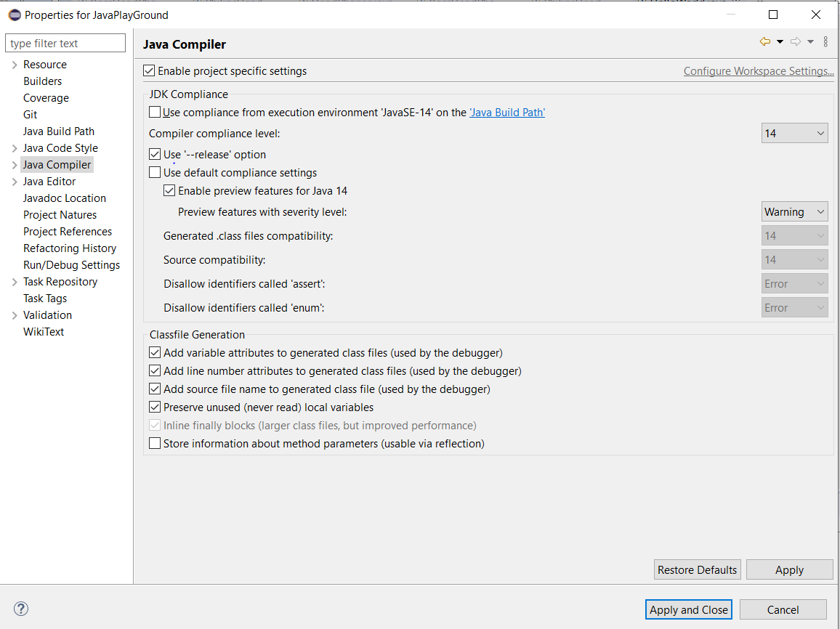Check Store information about method parameters
Screen dimensions: 840x629
[x=155, y=443]
